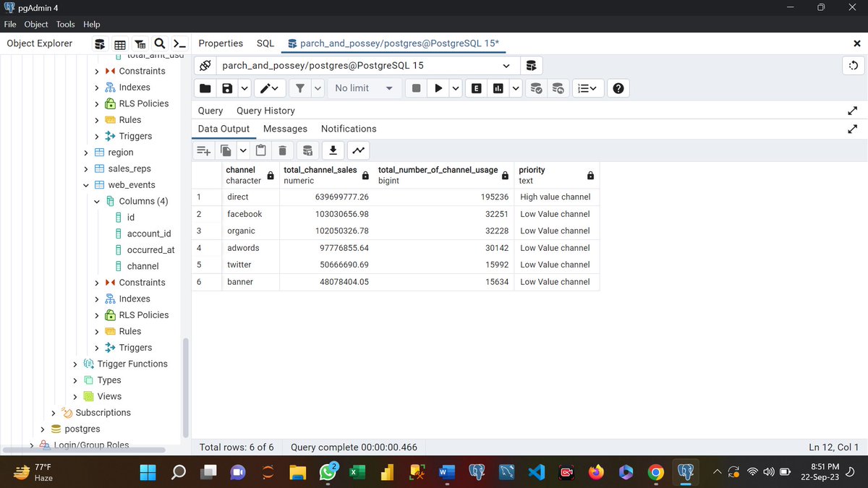
Task: Click the Copy rows icon
Action: [226, 150]
